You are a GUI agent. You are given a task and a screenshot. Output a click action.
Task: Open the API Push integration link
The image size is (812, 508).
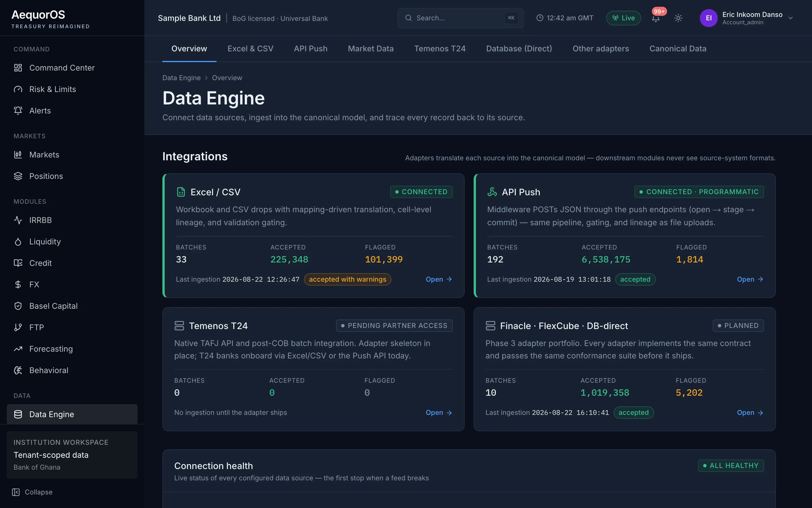click(x=750, y=279)
